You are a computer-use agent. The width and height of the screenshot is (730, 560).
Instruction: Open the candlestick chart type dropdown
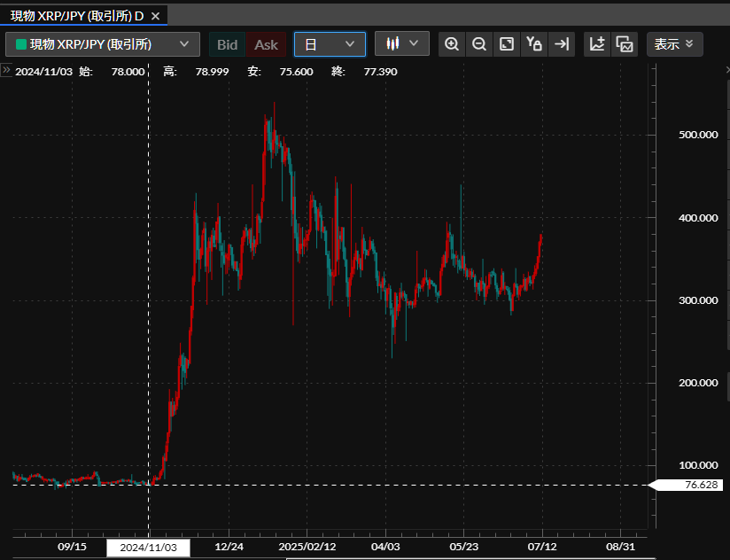(x=402, y=43)
